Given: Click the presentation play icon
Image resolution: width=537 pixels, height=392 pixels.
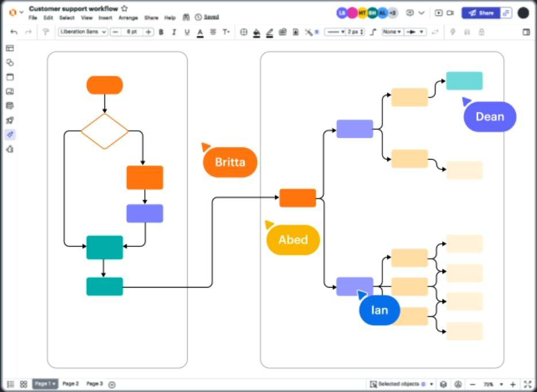Looking at the screenshot, I should pos(438,13).
